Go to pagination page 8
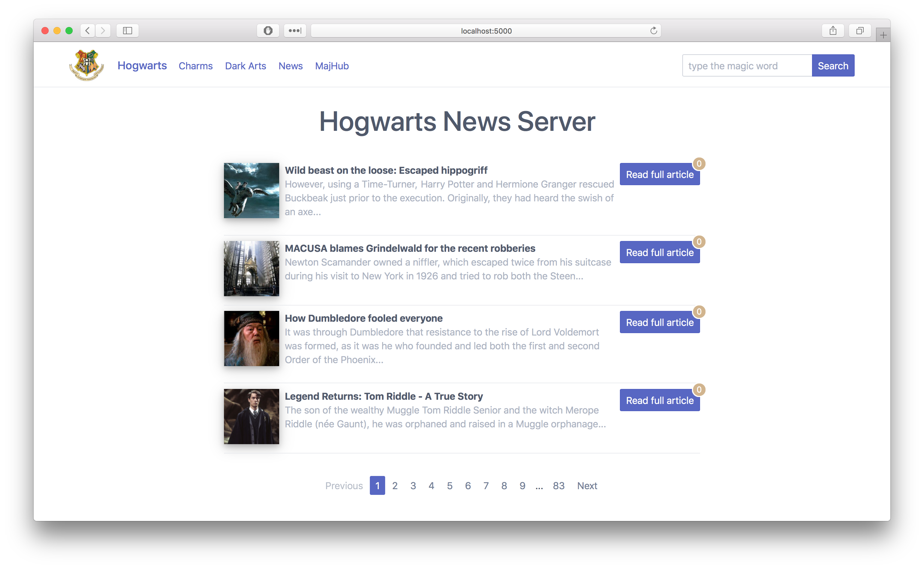Screen dimensions: 924x569 point(504,486)
